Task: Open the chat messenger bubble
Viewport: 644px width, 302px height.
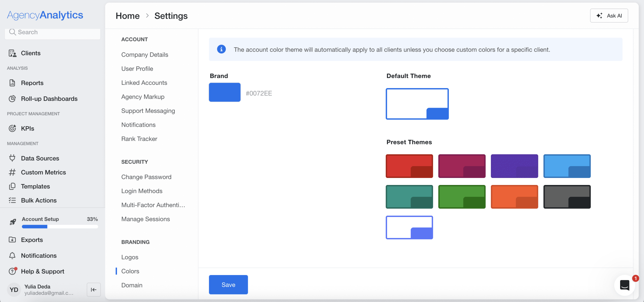Action: coord(625,285)
